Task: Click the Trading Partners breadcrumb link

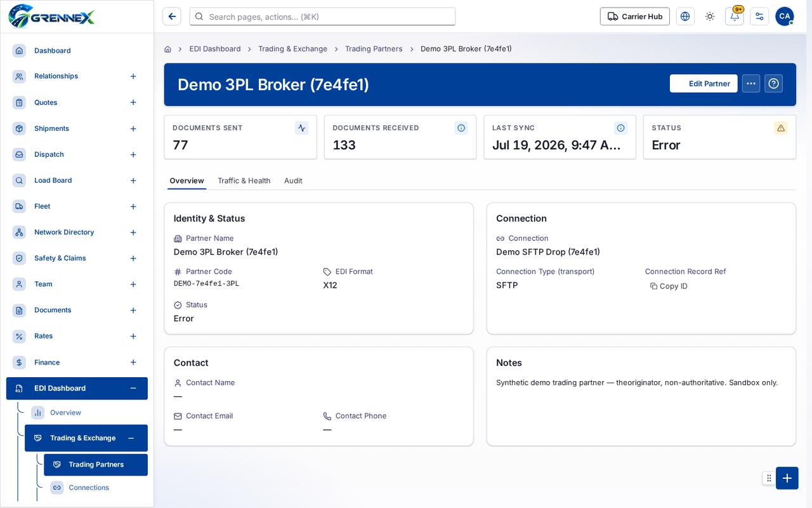Action: [374, 49]
